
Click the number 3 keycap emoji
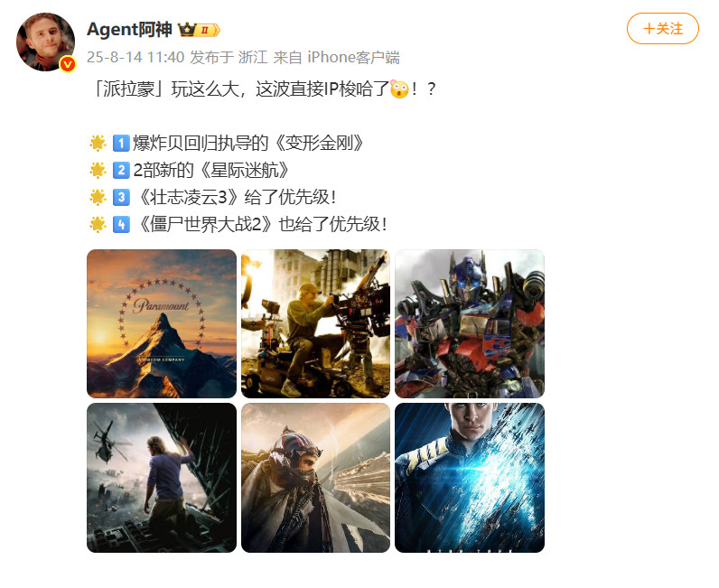coord(121,197)
